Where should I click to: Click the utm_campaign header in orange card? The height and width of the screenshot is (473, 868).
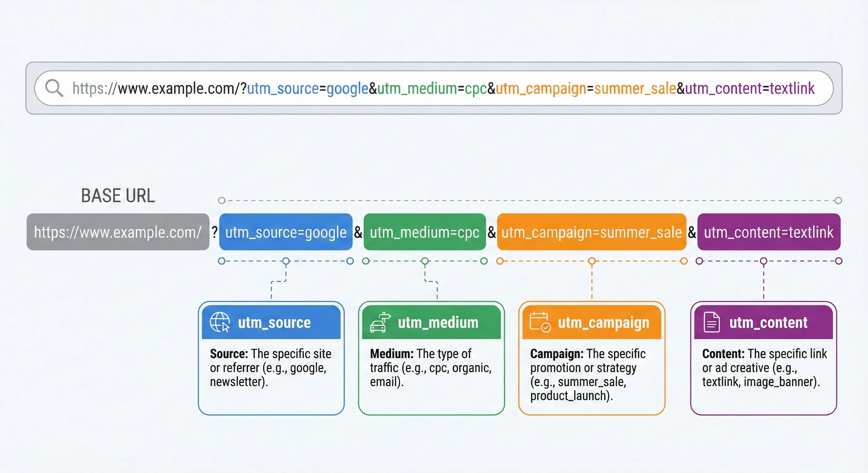[603, 322]
